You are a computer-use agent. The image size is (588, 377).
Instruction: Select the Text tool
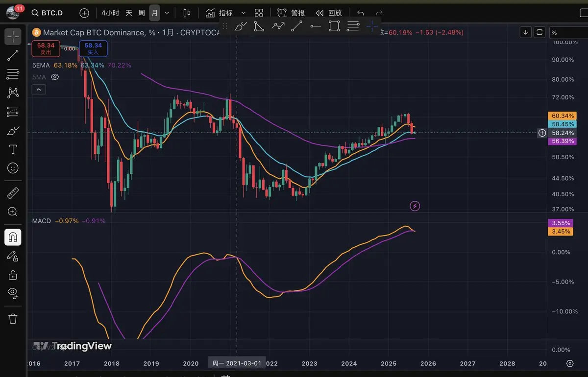tap(13, 149)
